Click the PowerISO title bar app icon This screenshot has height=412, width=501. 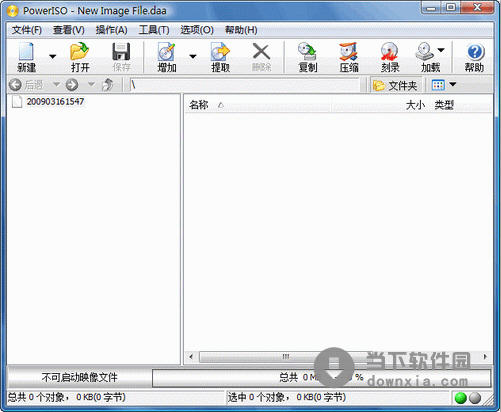[x=12, y=11]
